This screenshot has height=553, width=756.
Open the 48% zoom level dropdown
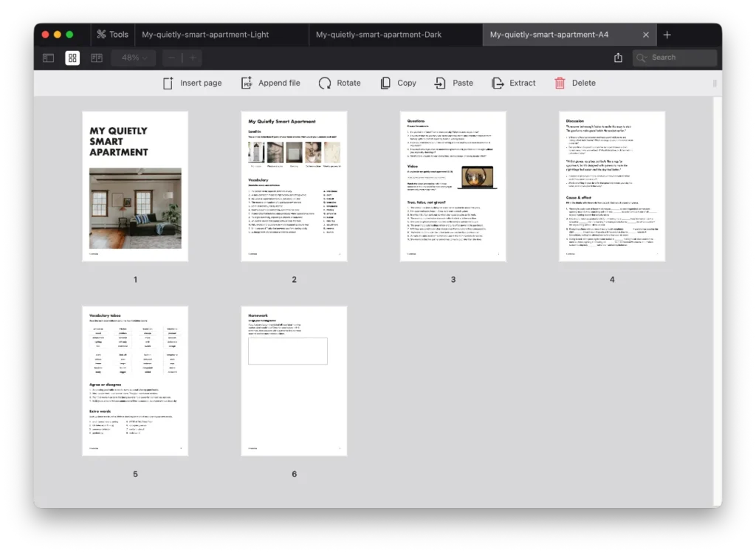[x=133, y=57]
